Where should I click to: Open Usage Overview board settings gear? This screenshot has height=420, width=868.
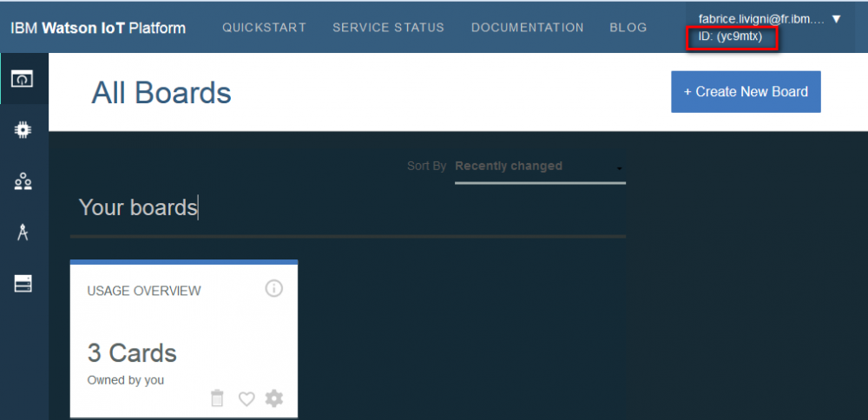click(274, 397)
